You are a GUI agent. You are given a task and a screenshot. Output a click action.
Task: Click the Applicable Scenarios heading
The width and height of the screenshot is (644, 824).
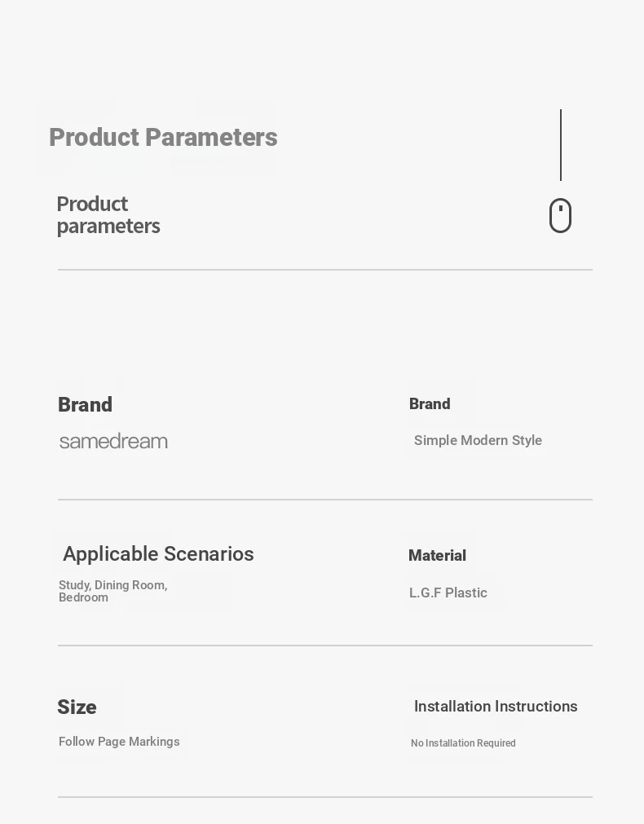[158, 554]
